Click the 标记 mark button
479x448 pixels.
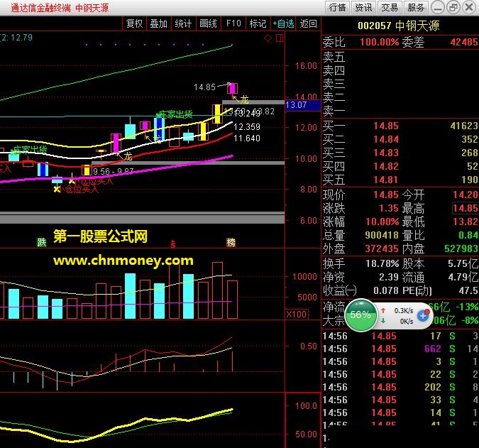pos(258,23)
